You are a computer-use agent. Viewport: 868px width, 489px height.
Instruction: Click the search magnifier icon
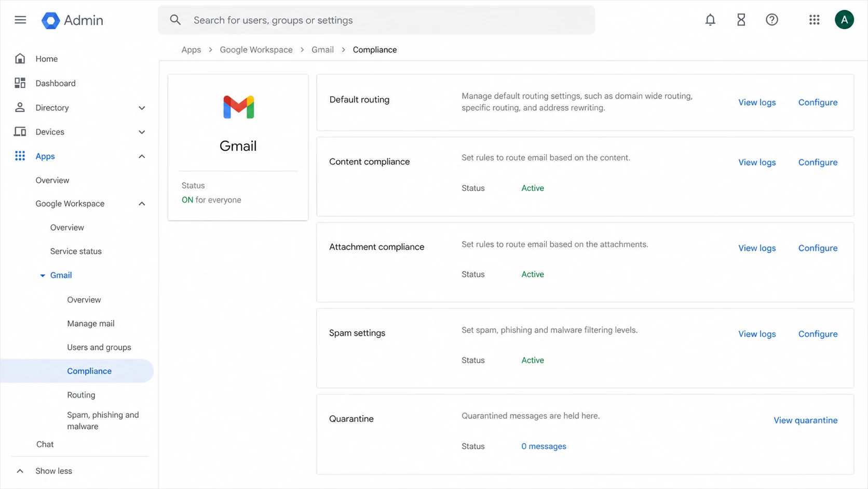(175, 20)
